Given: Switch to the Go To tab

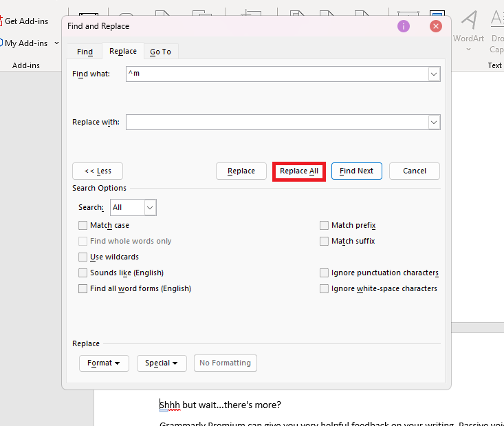Looking at the screenshot, I should [160, 52].
